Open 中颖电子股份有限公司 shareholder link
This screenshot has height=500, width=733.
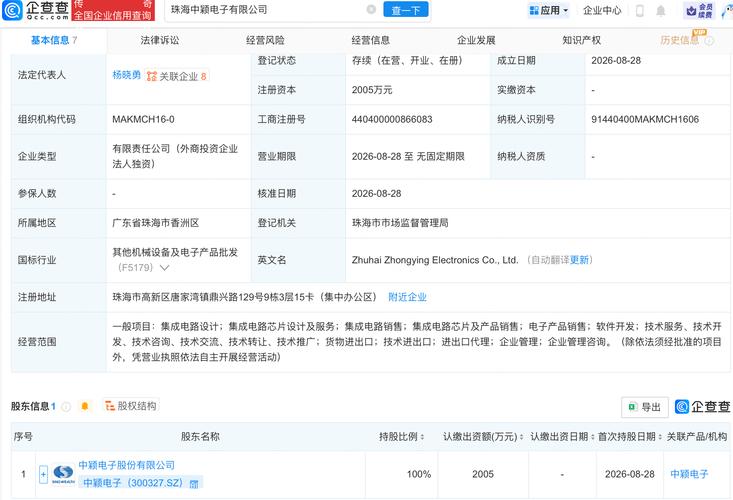coord(126,465)
